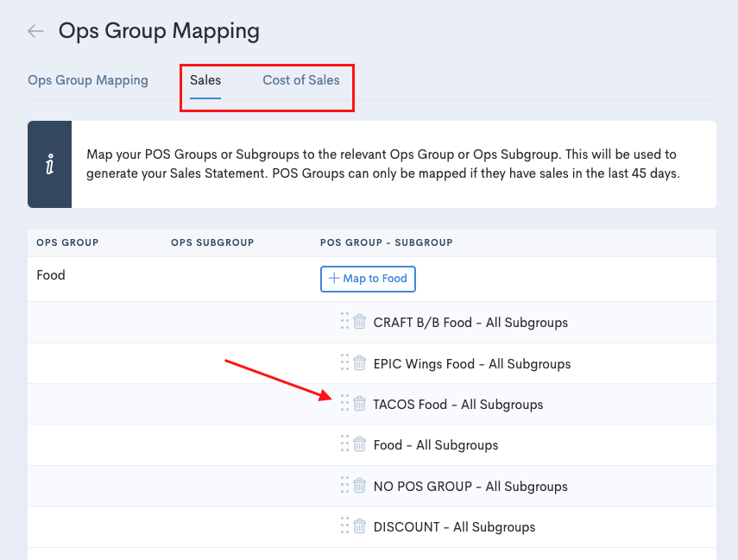Go to the Ops Group Mapping tab
The width and height of the screenshot is (738, 560).
point(88,80)
